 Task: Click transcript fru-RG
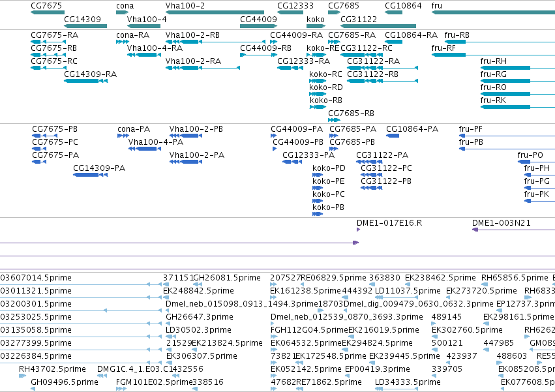(x=494, y=74)
